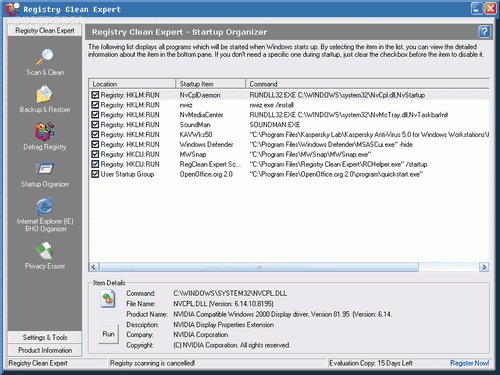Toggle the MWSnap startup checkbox

pyautogui.click(x=95, y=154)
